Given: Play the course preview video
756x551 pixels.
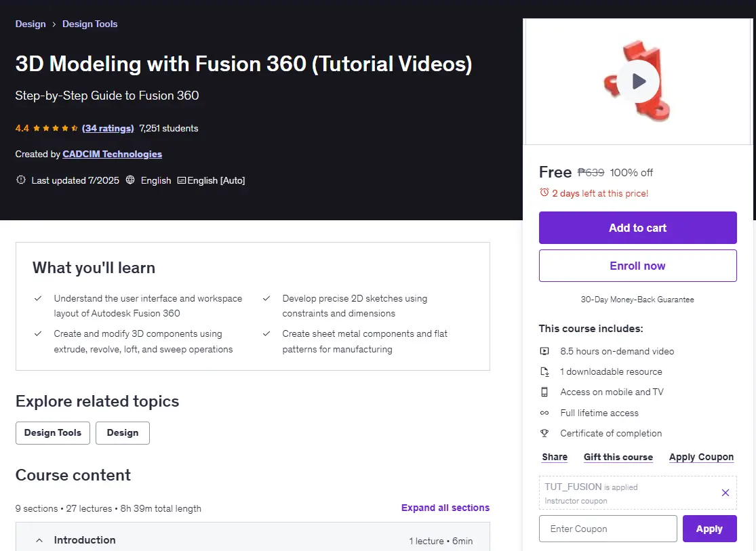Looking at the screenshot, I should (639, 81).
